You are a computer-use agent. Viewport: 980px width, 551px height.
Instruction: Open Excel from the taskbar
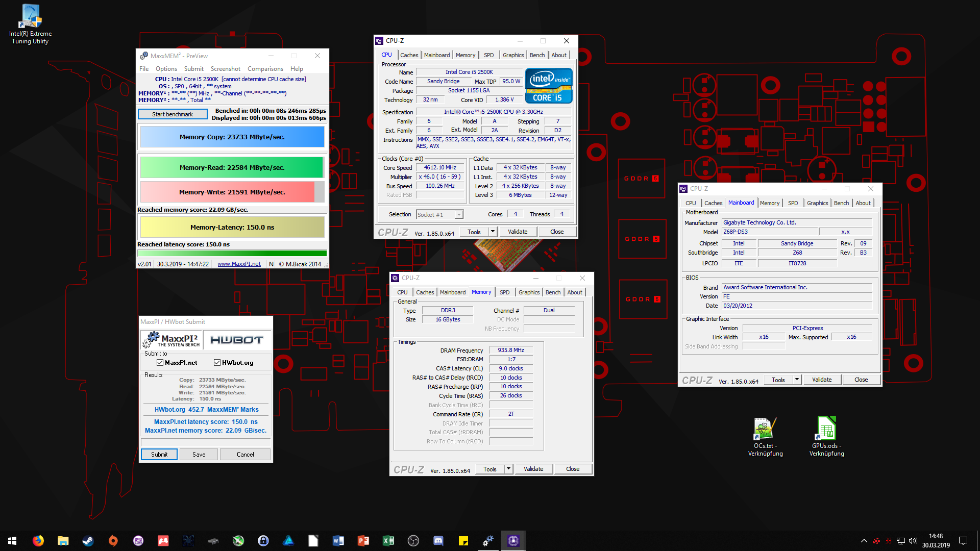point(388,541)
